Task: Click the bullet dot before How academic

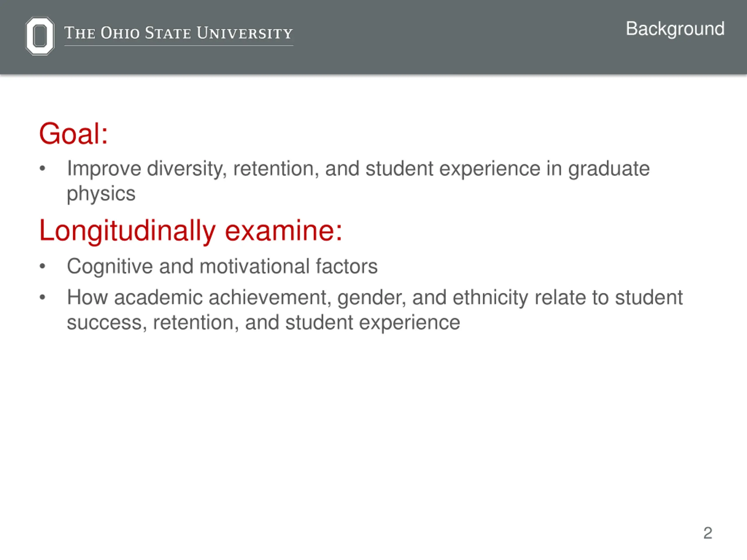Action: [x=42, y=297]
